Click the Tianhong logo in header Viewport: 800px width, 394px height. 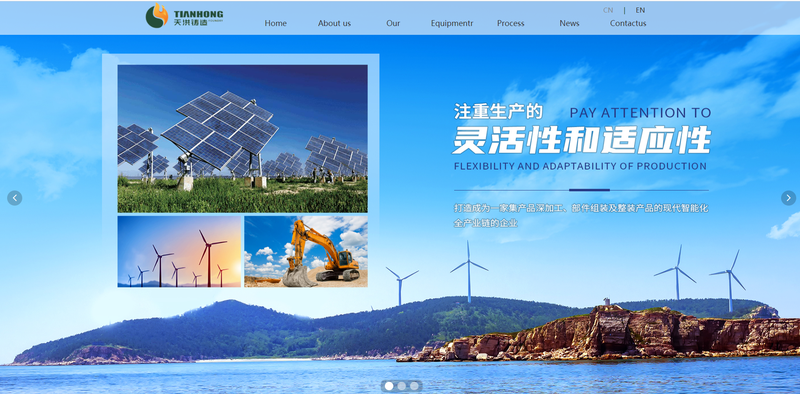tap(184, 16)
